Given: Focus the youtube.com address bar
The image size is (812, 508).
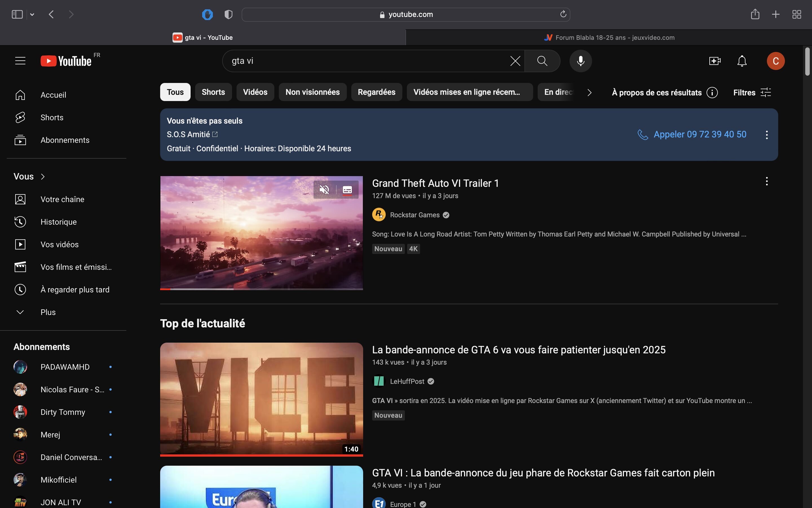Looking at the screenshot, I should click(x=406, y=14).
